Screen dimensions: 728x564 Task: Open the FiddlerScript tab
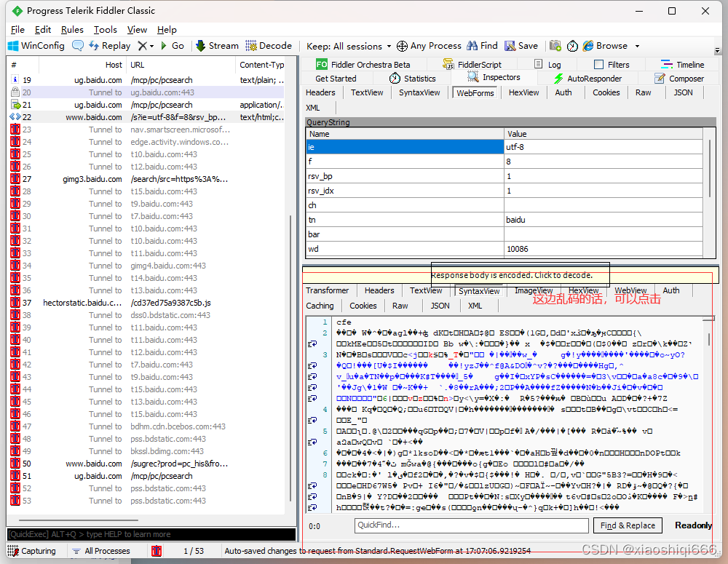[472, 65]
